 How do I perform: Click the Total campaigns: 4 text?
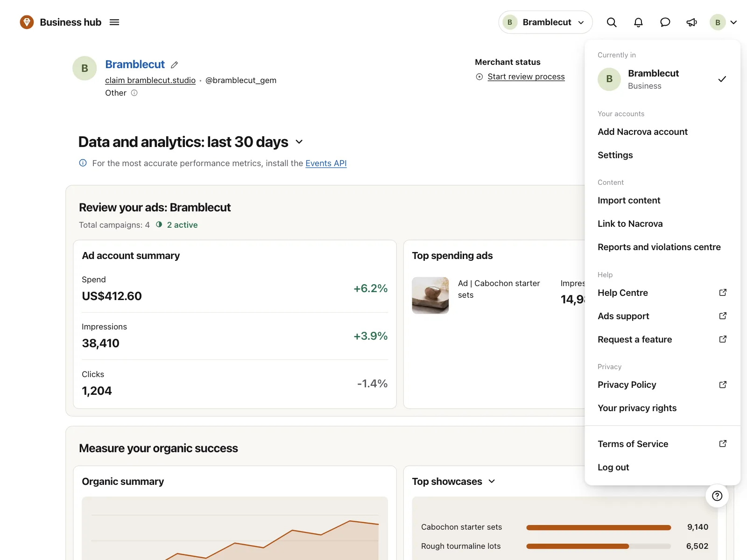pyautogui.click(x=114, y=225)
